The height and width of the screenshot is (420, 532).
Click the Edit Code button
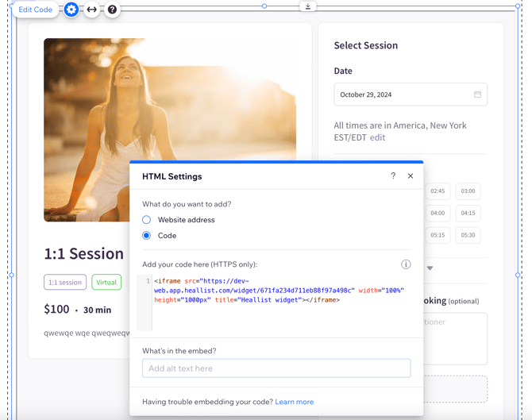36,10
